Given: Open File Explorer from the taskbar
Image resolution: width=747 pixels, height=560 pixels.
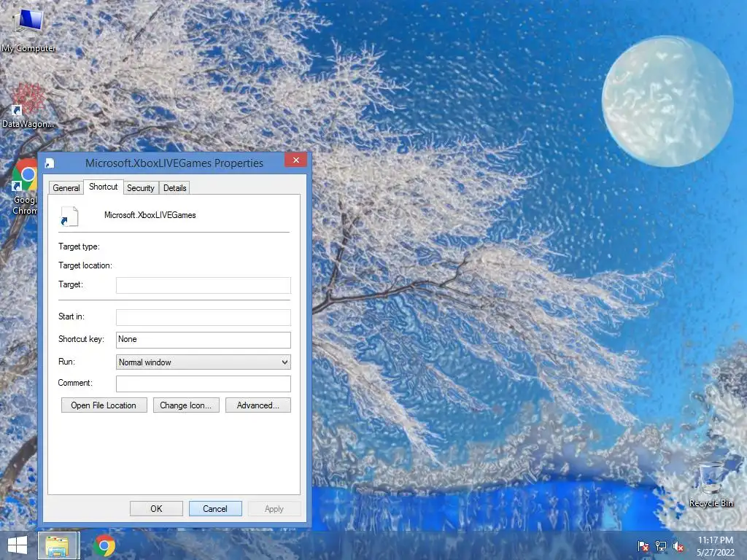Looking at the screenshot, I should point(58,545).
